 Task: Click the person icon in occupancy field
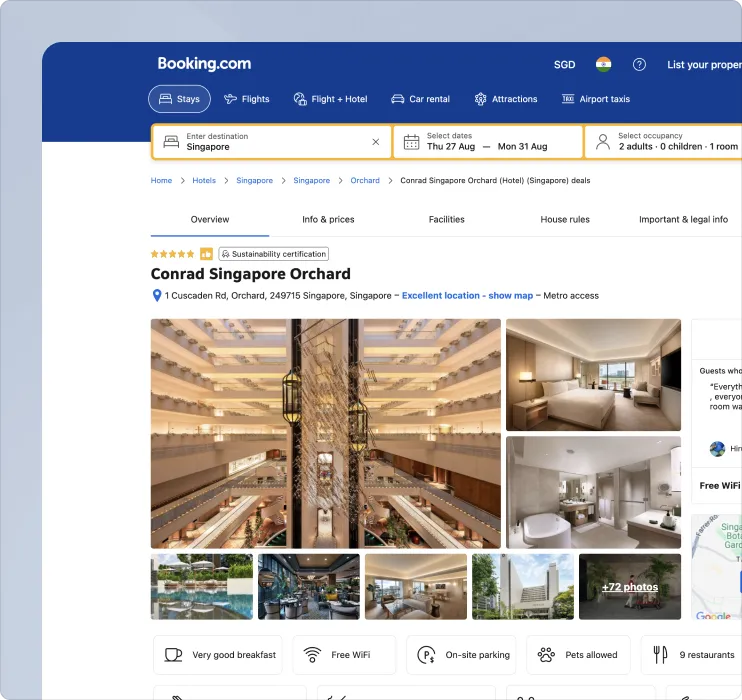pyautogui.click(x=603, y=142)
